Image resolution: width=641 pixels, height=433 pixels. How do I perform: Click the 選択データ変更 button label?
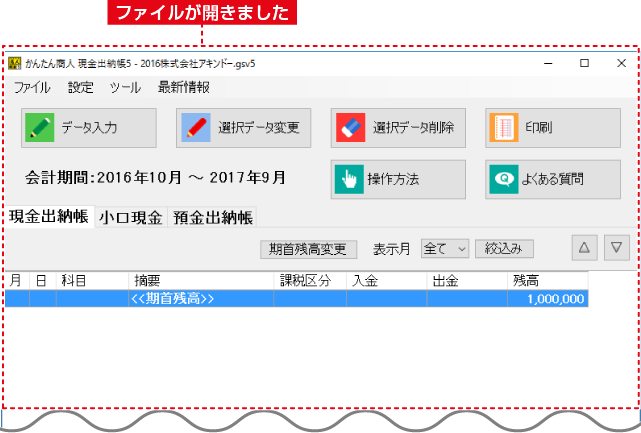(258, 128)
